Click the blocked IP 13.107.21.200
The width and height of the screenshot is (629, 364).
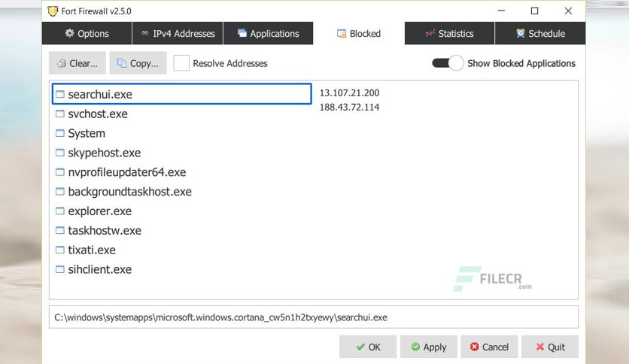click(x=349, y=93)
